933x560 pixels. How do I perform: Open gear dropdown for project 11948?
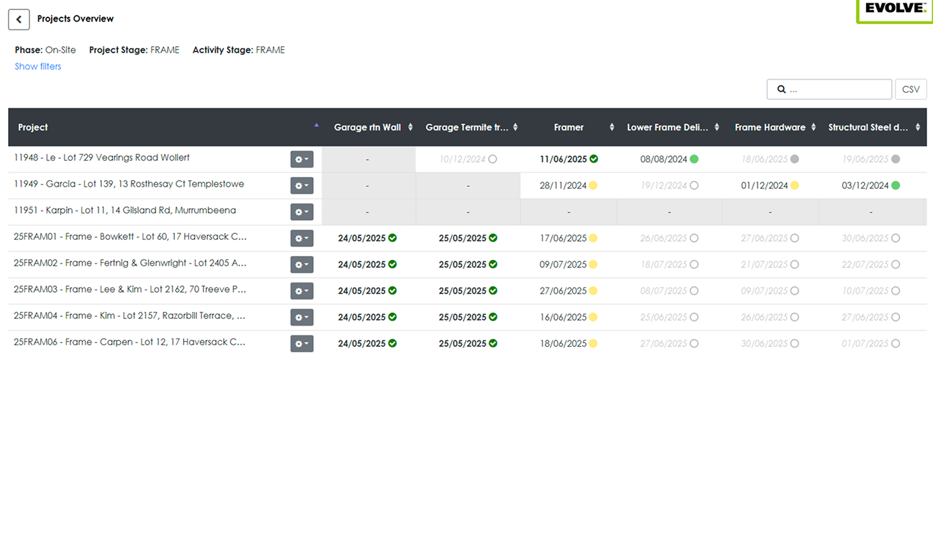(x=302, y=159)
